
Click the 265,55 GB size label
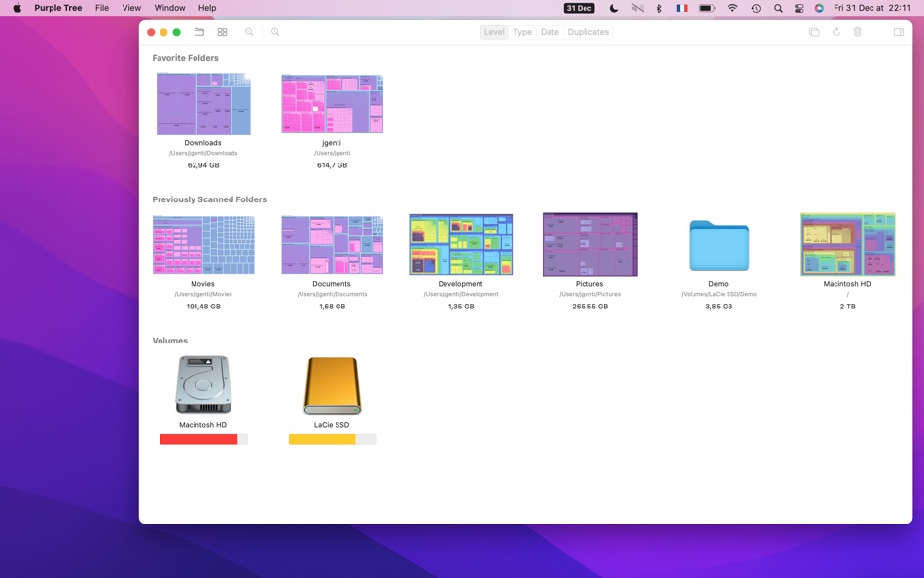click(x=589, y=307)
